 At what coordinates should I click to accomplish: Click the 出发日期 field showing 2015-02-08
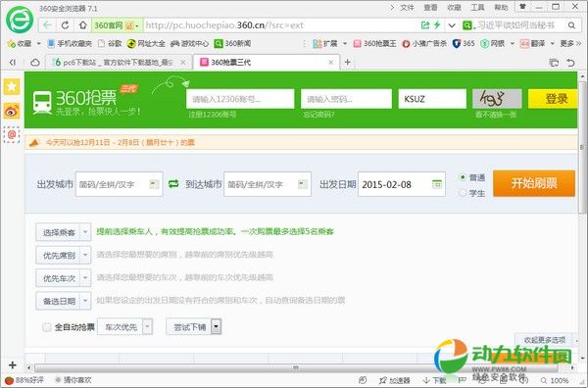(402, 184)
